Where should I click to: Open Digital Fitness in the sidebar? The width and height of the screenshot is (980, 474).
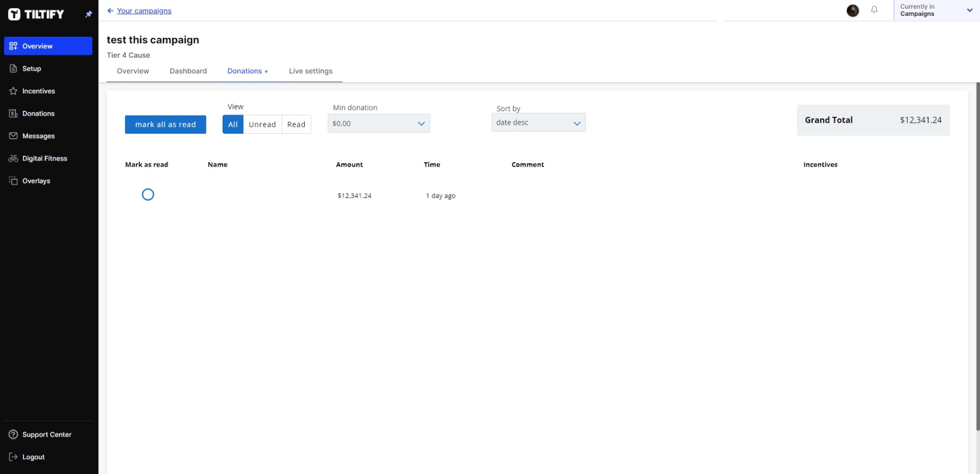[x=48, y=158]
